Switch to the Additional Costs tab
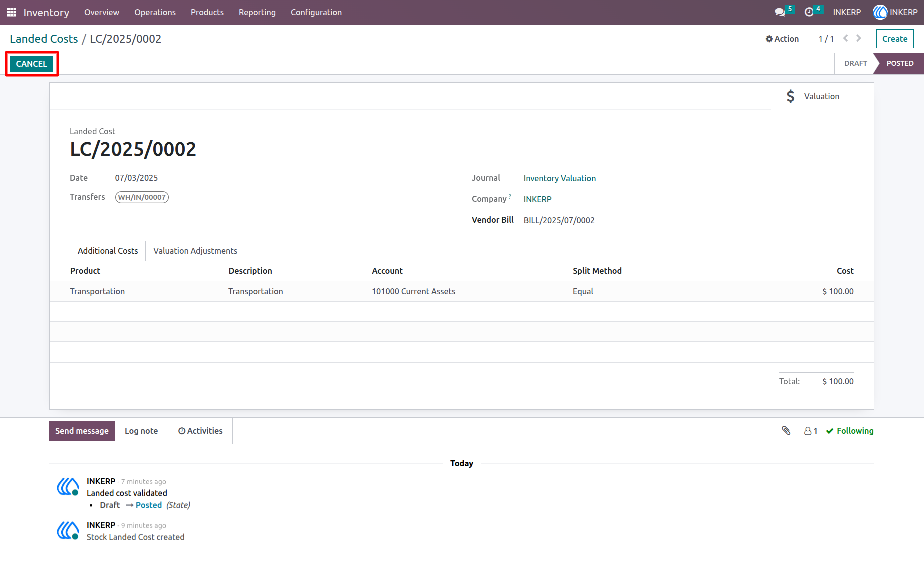Viewport: 924px width, 579px height. [108, 251]
